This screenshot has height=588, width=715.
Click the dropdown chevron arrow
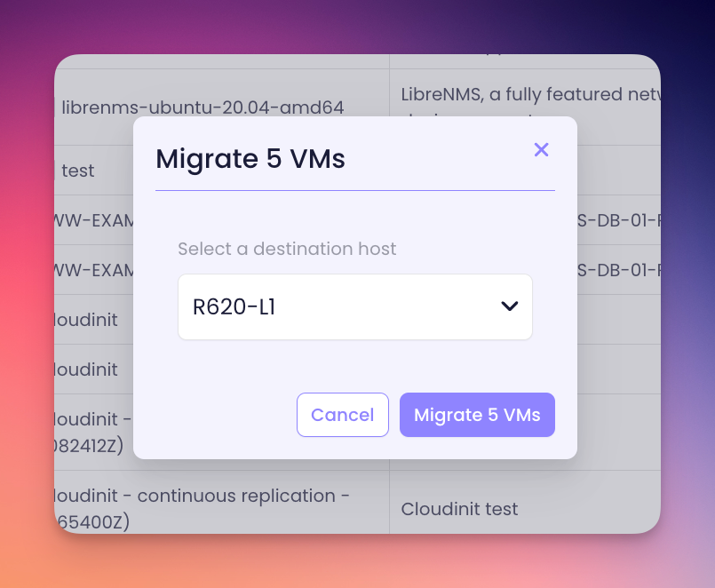pos(509,306)
